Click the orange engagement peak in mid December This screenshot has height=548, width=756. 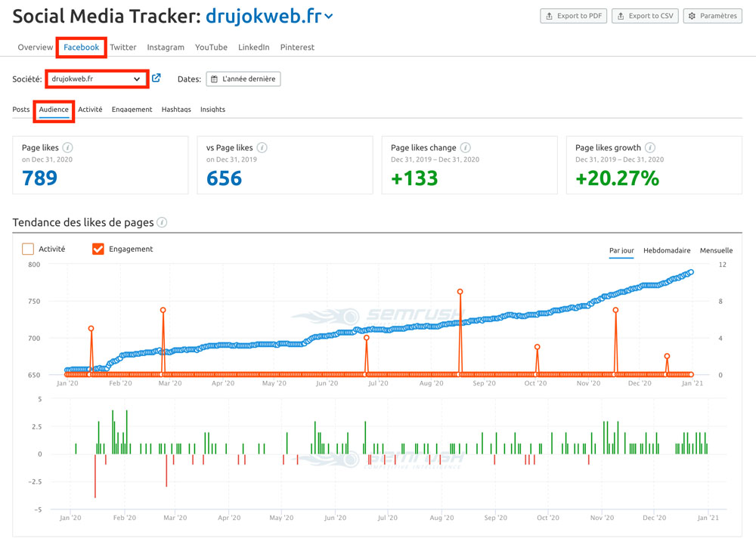[x=668, y=356]
